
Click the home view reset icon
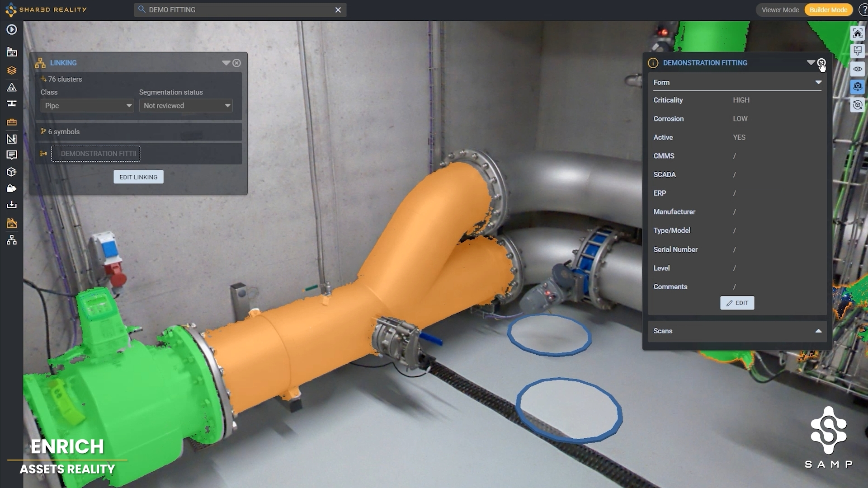(857, 34)
